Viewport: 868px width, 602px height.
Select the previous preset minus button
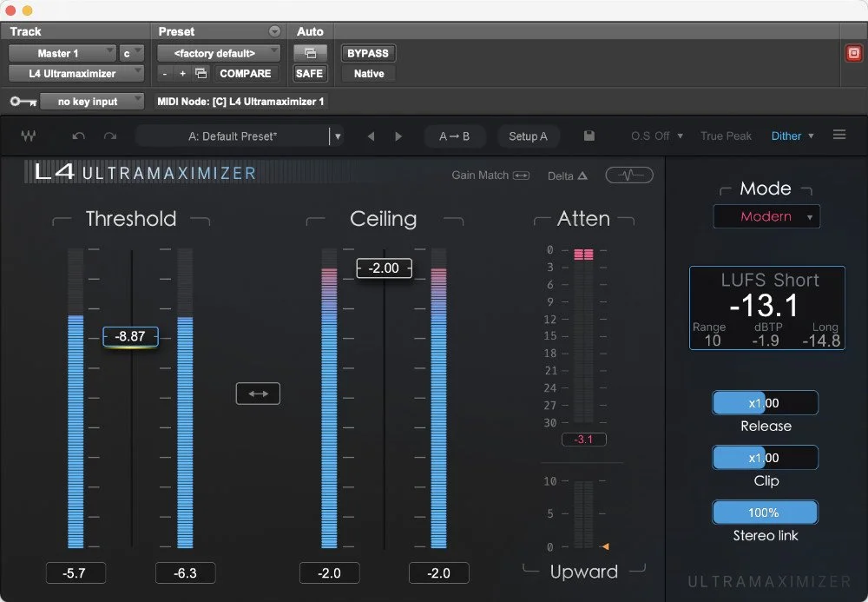tap(164, 73)
